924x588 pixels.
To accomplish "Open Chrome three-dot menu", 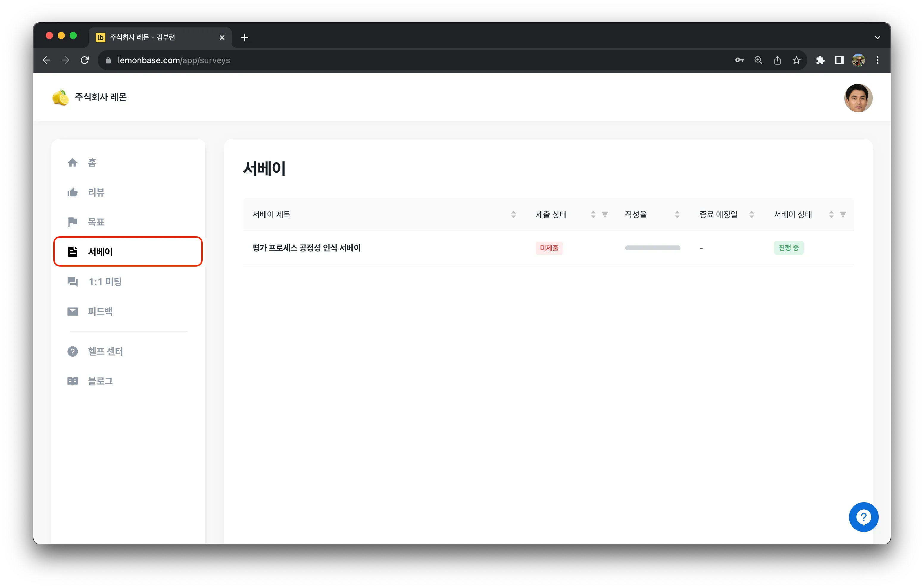I will pyautogui.click(x=878, y=60).
